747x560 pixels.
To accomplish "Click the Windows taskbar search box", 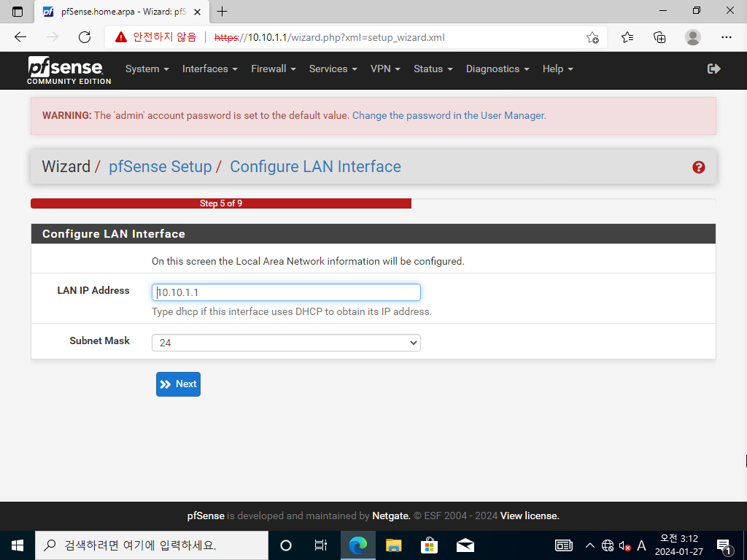I will point(152,545).
